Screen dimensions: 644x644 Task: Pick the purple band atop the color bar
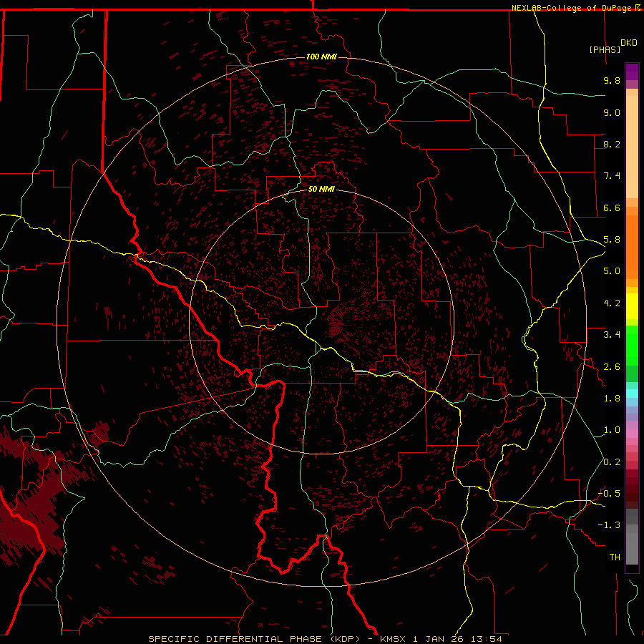[x=632, y=72]
